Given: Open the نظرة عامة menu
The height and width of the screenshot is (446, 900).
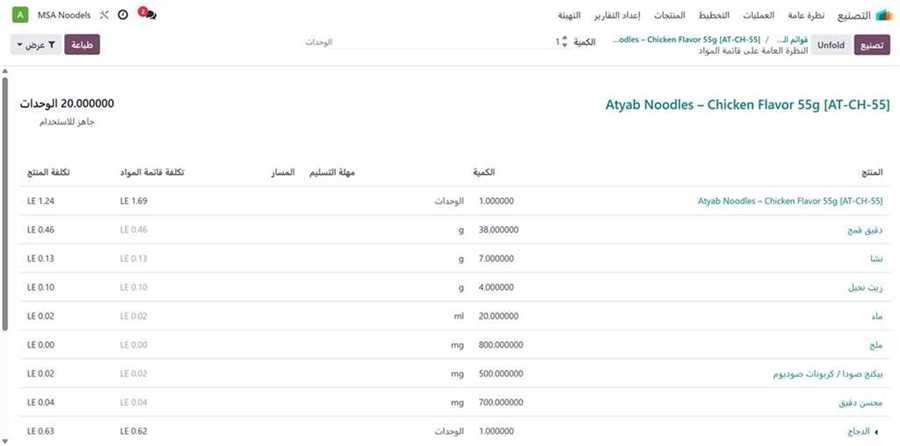Looking at the screenshot, I should pos(806,15).
